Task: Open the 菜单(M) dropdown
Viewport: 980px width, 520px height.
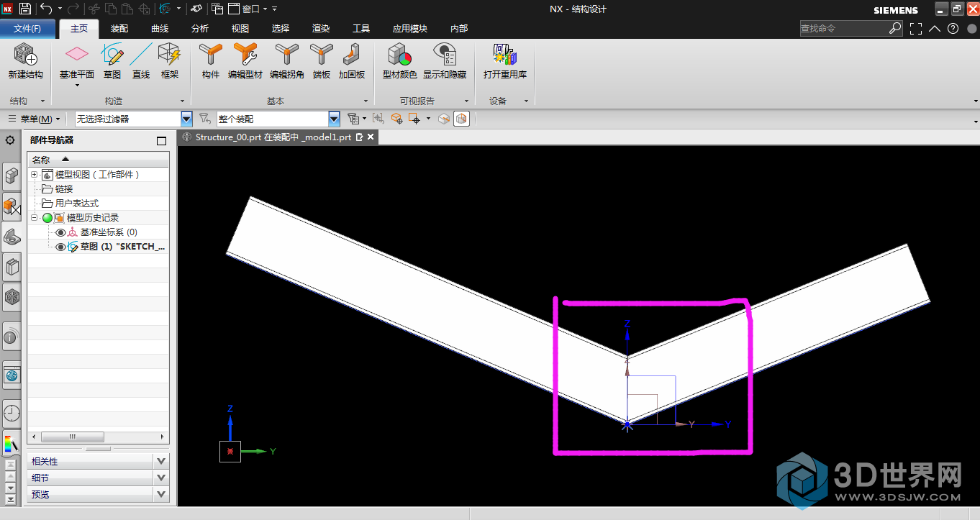Action: (x=35, y=119)
